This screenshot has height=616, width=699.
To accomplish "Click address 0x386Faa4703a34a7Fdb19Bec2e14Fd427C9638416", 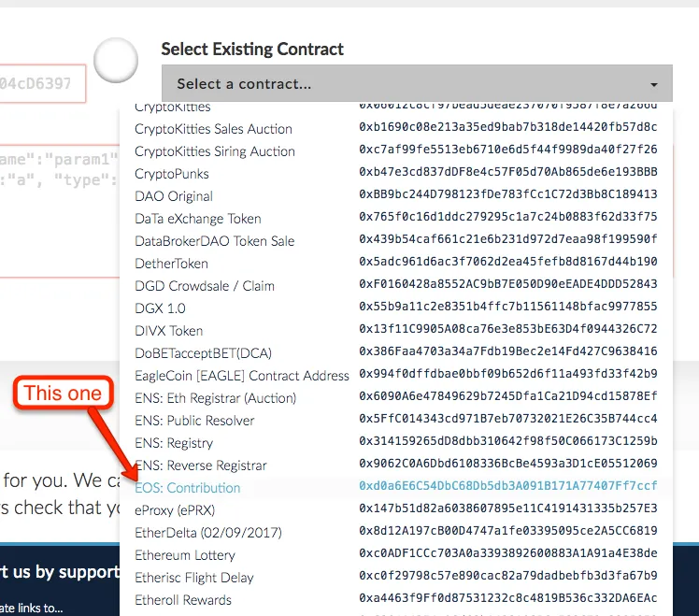I will click(x=508, y=351).
